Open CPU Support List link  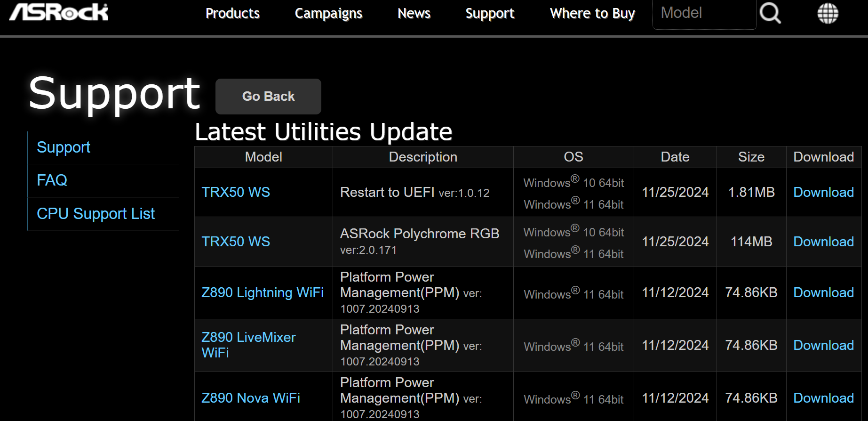click(96, 214)
